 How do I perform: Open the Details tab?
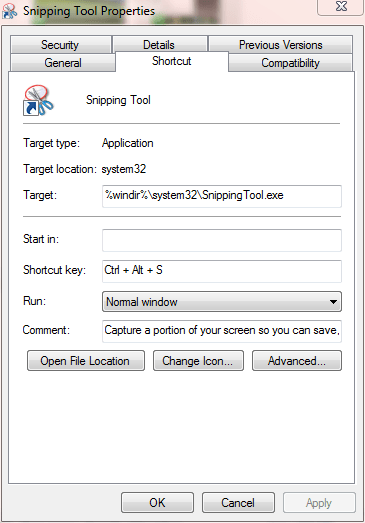coord(159,44)
